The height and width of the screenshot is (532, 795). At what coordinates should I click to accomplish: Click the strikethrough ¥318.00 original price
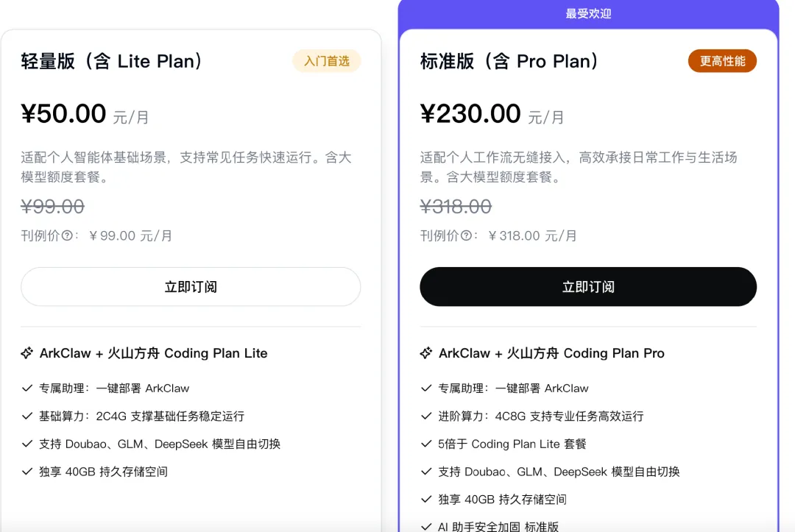tap(456, 207)
